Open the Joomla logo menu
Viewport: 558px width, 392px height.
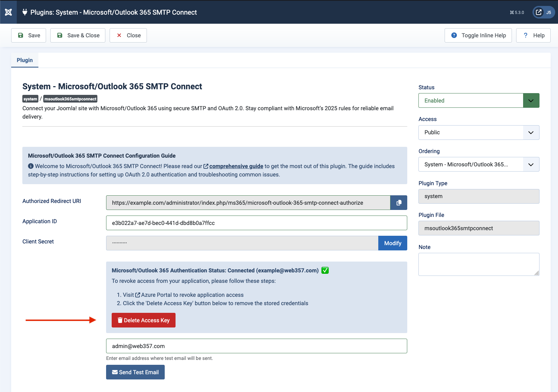coord(8,12)
